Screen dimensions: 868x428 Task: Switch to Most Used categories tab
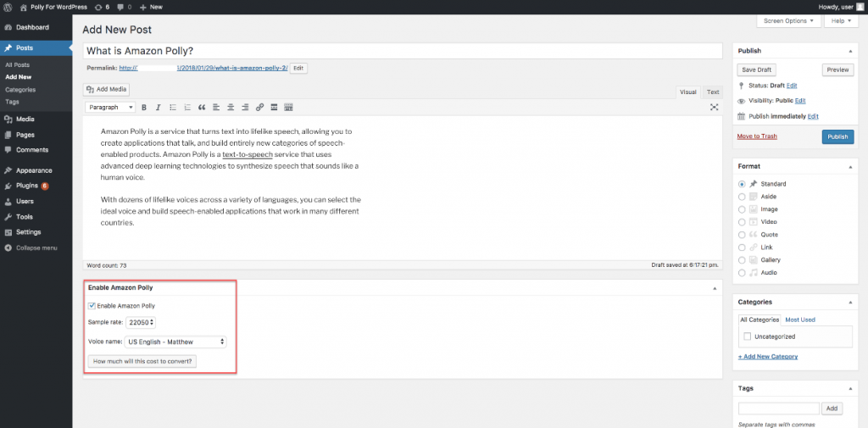tap(800, 320)
